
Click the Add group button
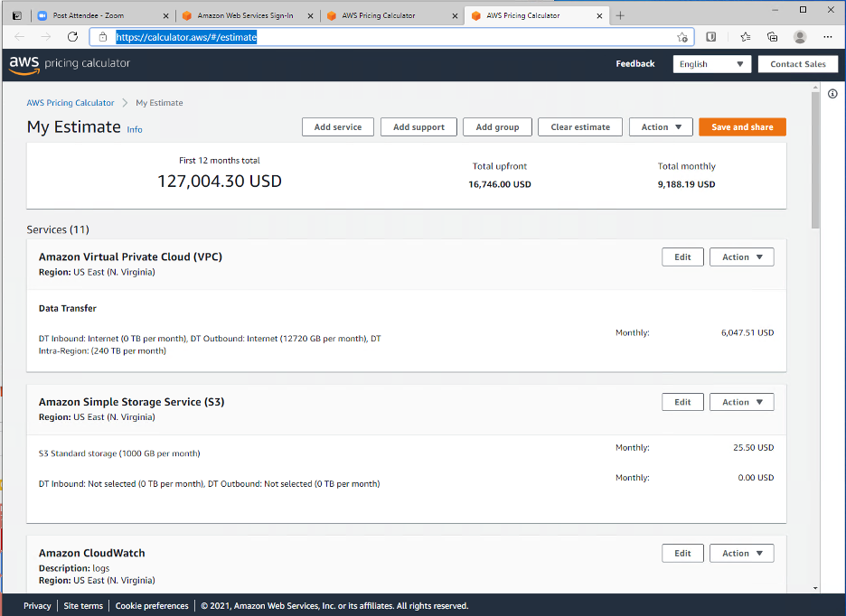pyautogui.click(x=497, y=127)
